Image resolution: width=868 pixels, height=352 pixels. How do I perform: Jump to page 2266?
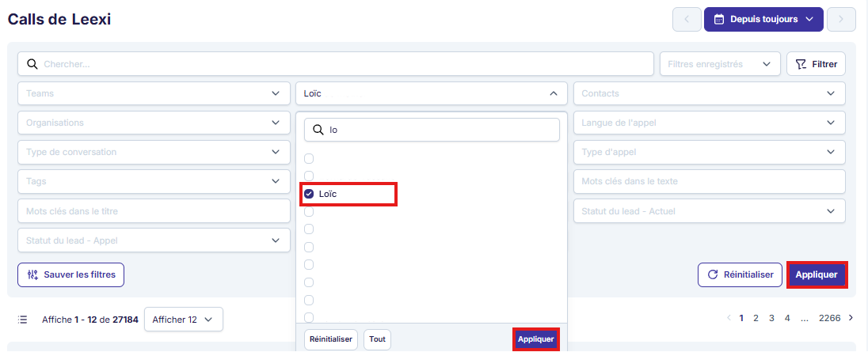click(830, 318)
